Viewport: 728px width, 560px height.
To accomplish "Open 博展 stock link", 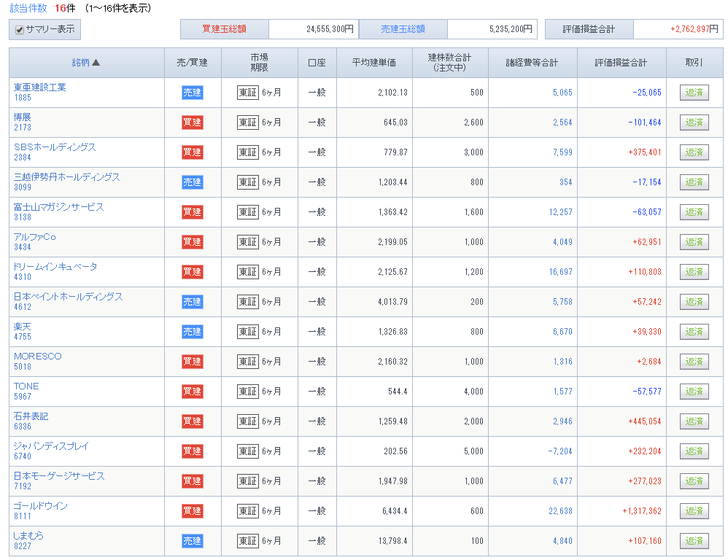I will coord(23,117).
